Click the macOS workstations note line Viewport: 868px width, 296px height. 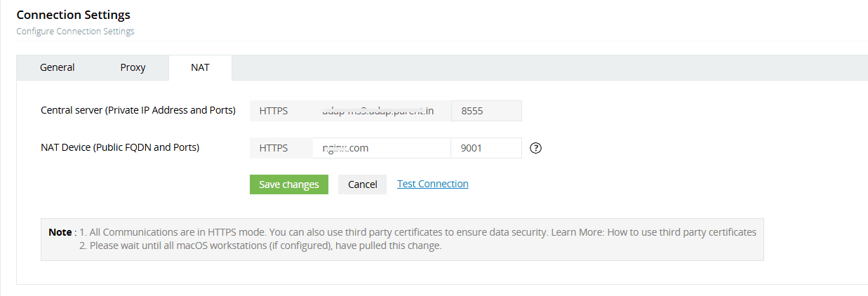[x=260, y=246]
